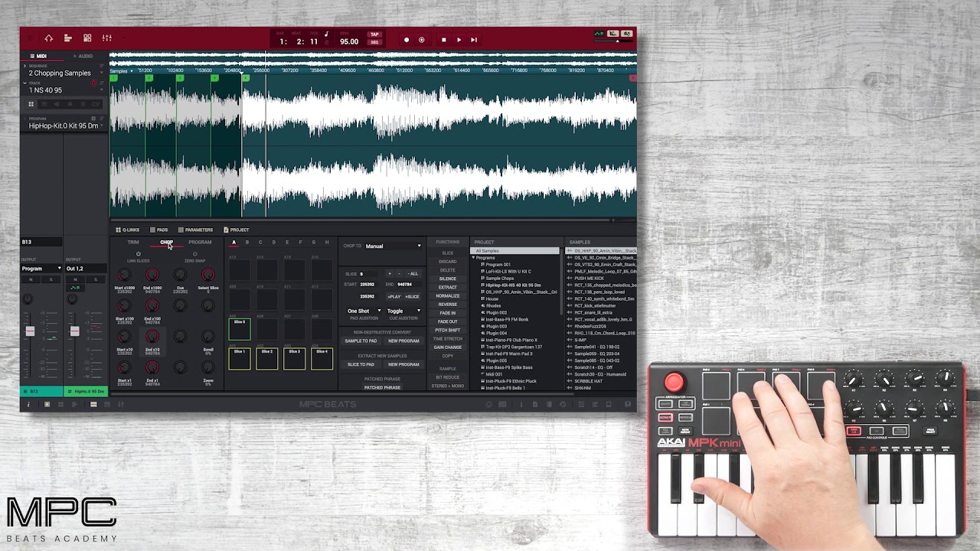
Task: Click the PATCHED PHRASE button
Action: click(382, 388)
